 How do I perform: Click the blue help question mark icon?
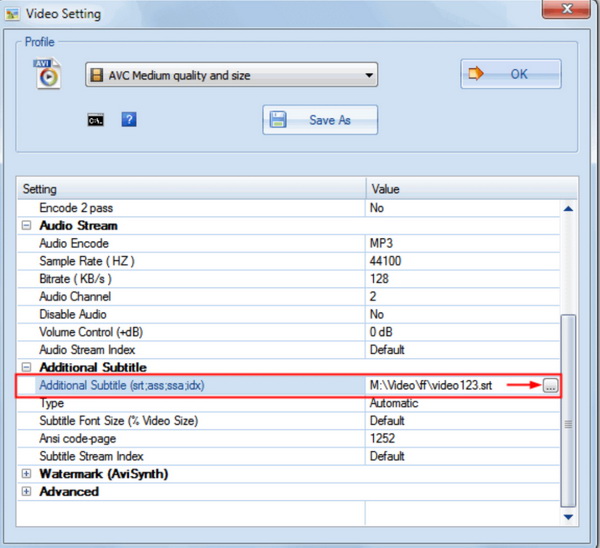[x=129, y=120]
